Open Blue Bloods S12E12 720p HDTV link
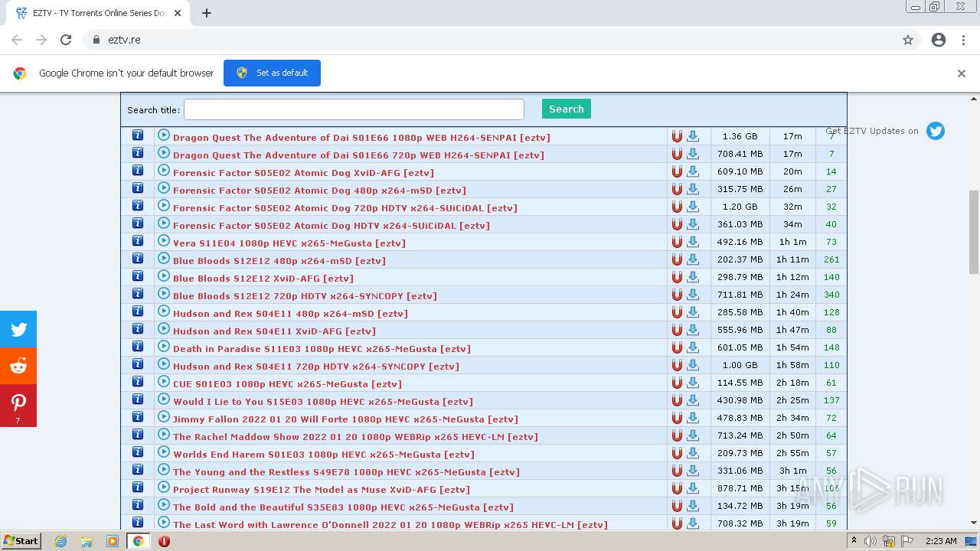The image size is (980, 551). 305,295
